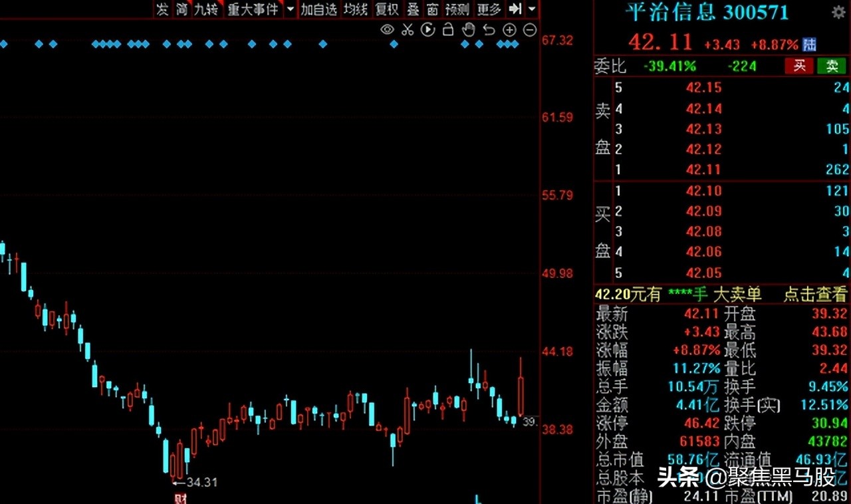Viewport: 851px width, 504px height.
Task: Open settings gear next to stock name
Action: tap(838, 13)
